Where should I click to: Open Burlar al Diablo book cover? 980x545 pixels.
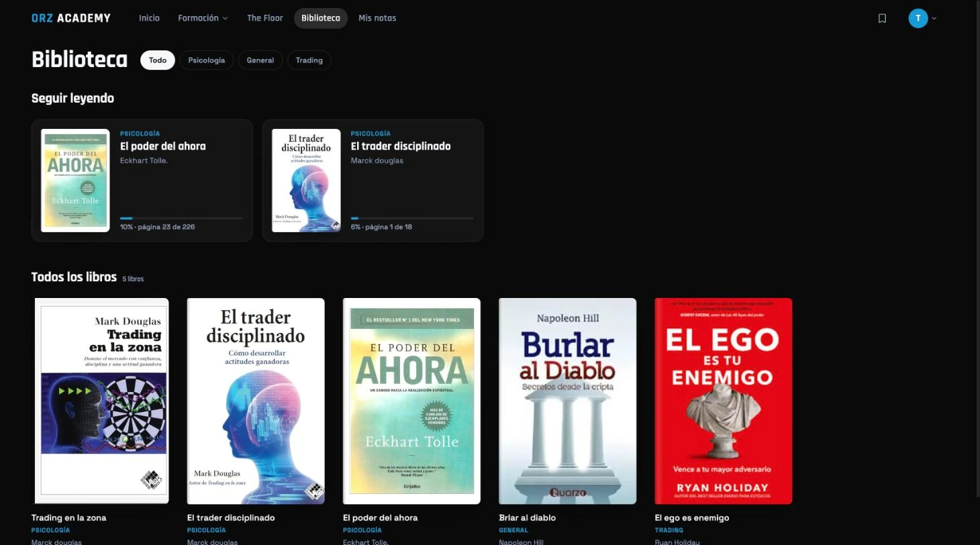point(567,401)
